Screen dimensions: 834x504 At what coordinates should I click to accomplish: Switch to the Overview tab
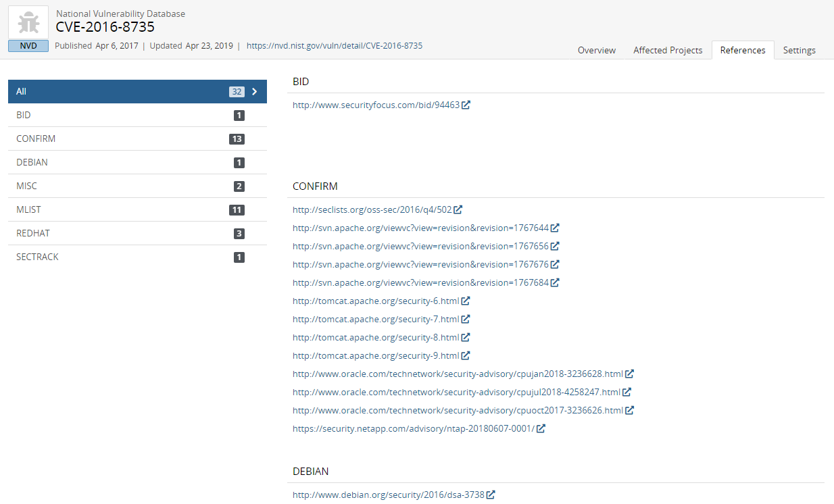click(x=596, y=50)
